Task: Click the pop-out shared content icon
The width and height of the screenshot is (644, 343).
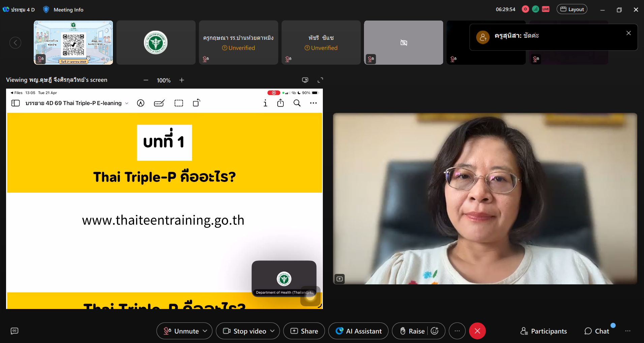Action: [305, 80]
